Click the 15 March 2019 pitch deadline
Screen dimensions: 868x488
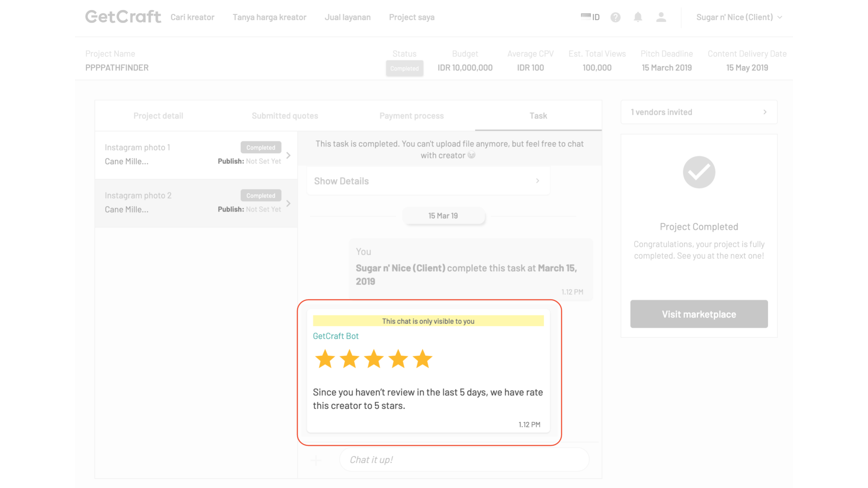pos(667,68)
